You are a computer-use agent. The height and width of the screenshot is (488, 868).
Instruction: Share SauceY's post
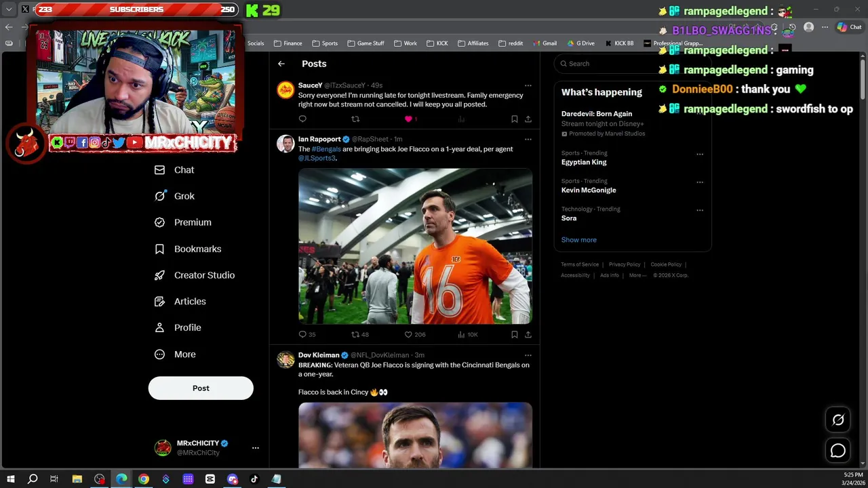tap(528, 119)
